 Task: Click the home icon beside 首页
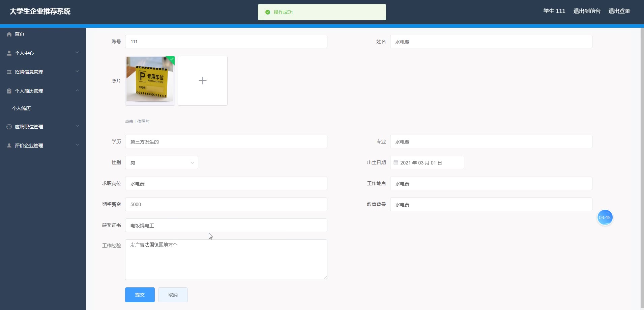(x=9, y=34)
